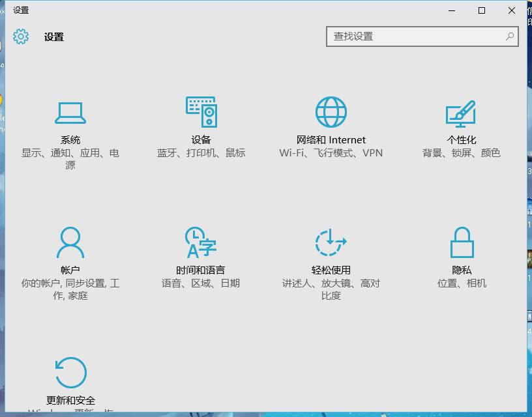Click the gear icon beside 设置 heading

[21, 36]
